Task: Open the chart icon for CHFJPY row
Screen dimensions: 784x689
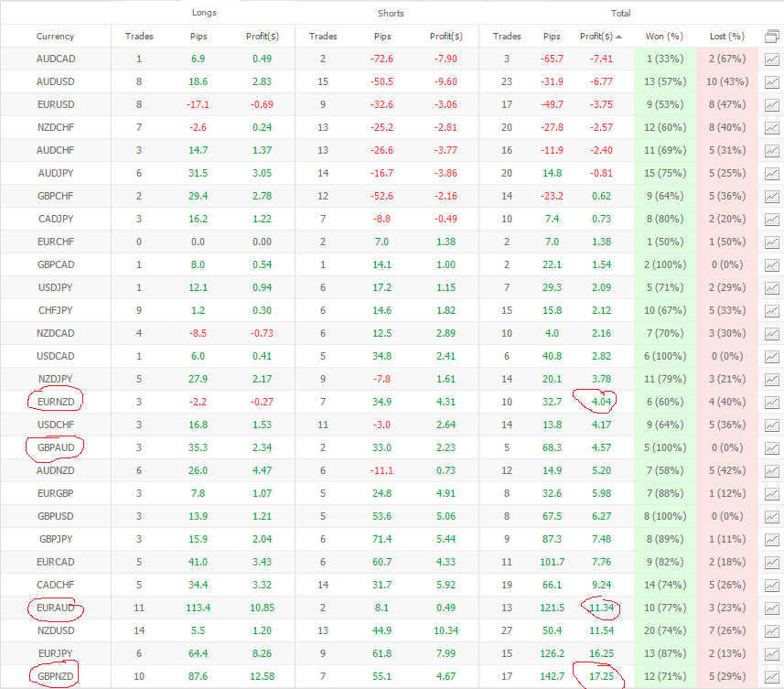Action: [x=771, y=311]
